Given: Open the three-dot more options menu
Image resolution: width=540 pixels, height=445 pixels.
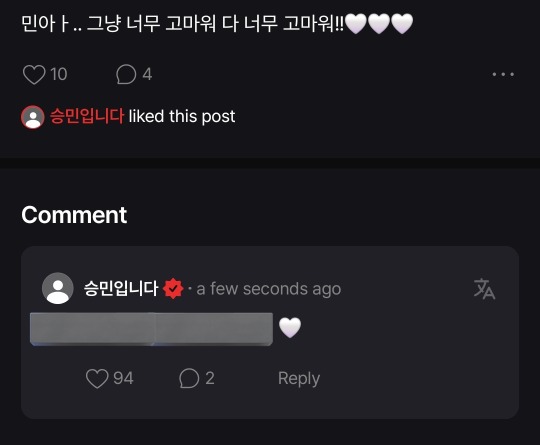Looking at the screenshot, I should click(503, 74).
